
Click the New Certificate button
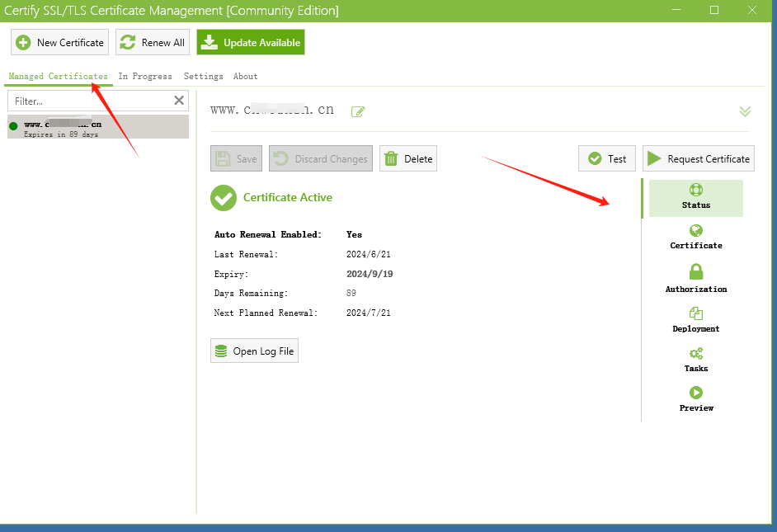(x=59, y=43)
